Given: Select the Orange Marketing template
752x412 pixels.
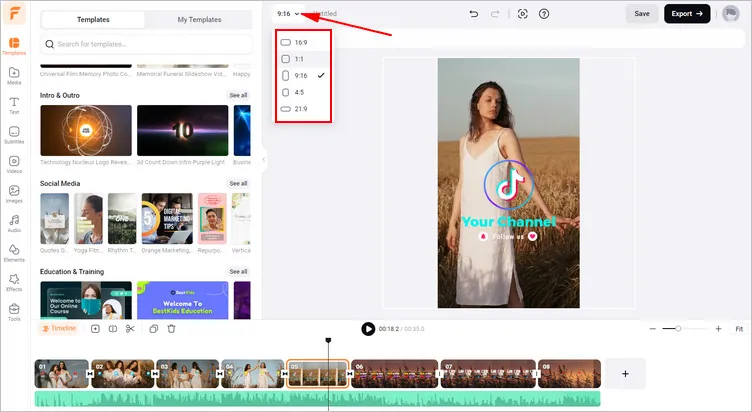Looking at the screenshot, I should (167, 219).
